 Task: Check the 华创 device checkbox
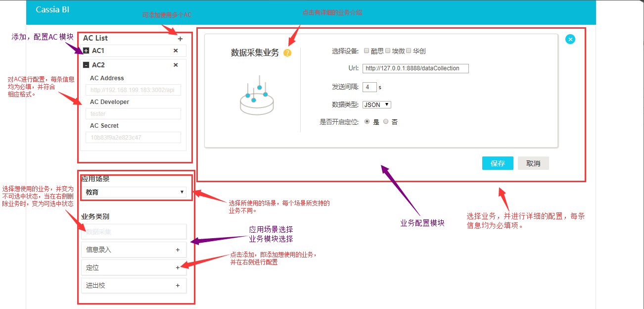(409, 51)
